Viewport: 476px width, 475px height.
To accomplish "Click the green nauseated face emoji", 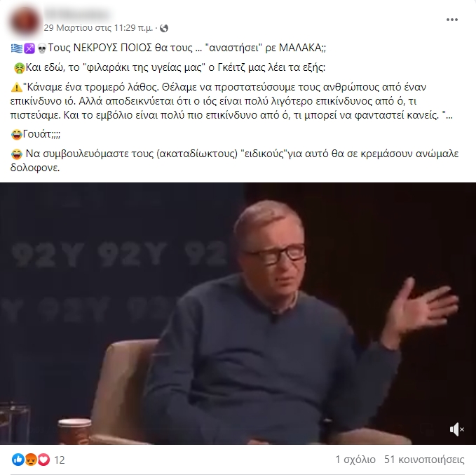I will (x=19, y=68).
